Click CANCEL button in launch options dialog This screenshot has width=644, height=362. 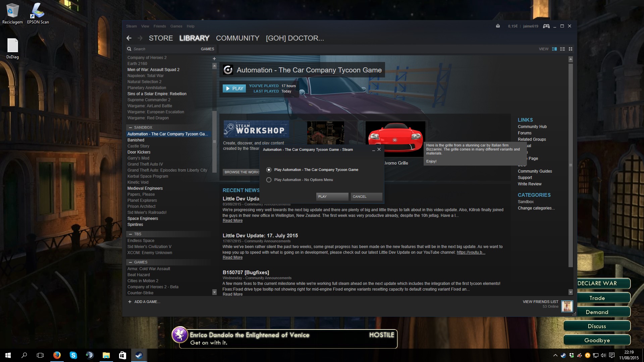coord(359,196)
